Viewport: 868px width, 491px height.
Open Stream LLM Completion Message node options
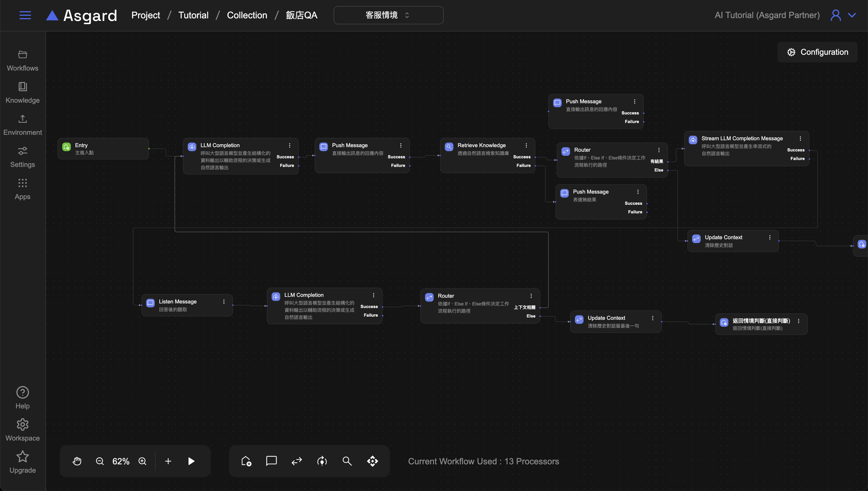point(800,139)
